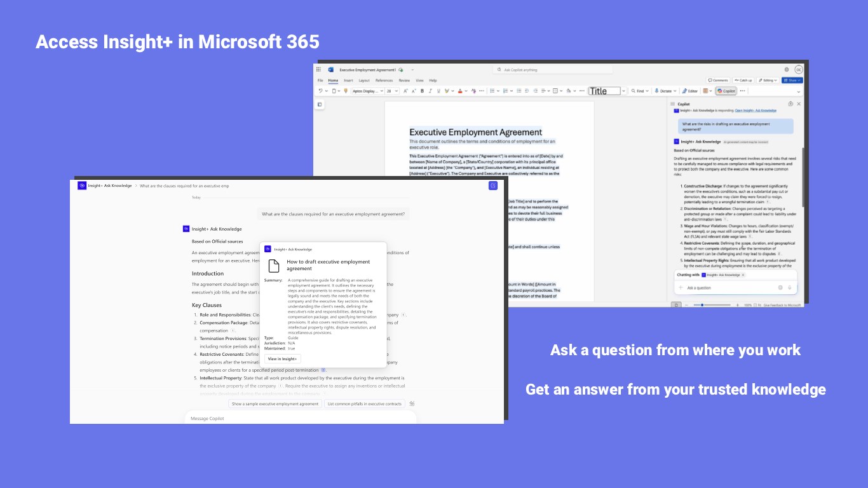Image resolution: width=868 pixels, height=488 pixels.
Task: Select the Home tab in Word
Action: (x=333, y=80)
